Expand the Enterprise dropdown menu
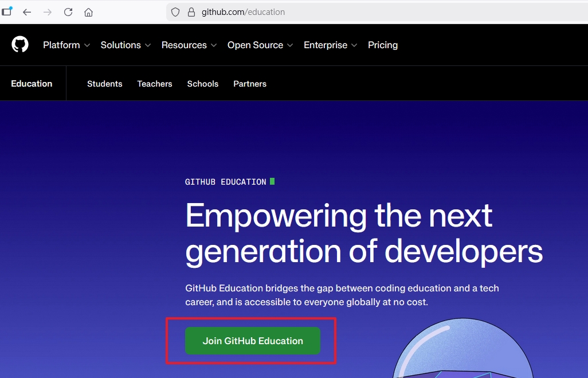 330,45
